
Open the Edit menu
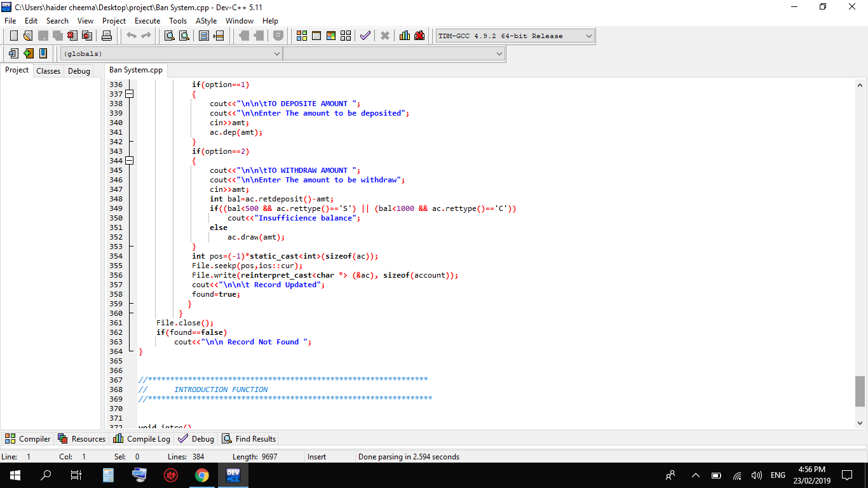coord(31,20)
